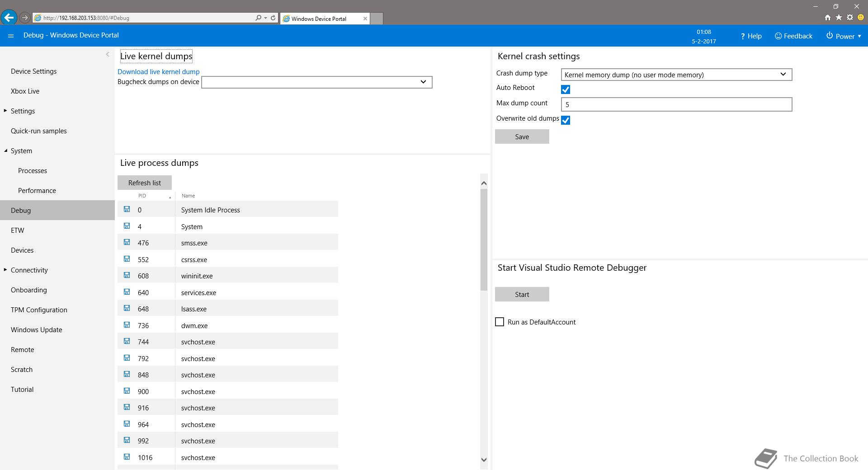The width and height of the screenshot is (868, 470).
Task: Save dump of svchost.exe PID 744
Action: tap(127, 341)
